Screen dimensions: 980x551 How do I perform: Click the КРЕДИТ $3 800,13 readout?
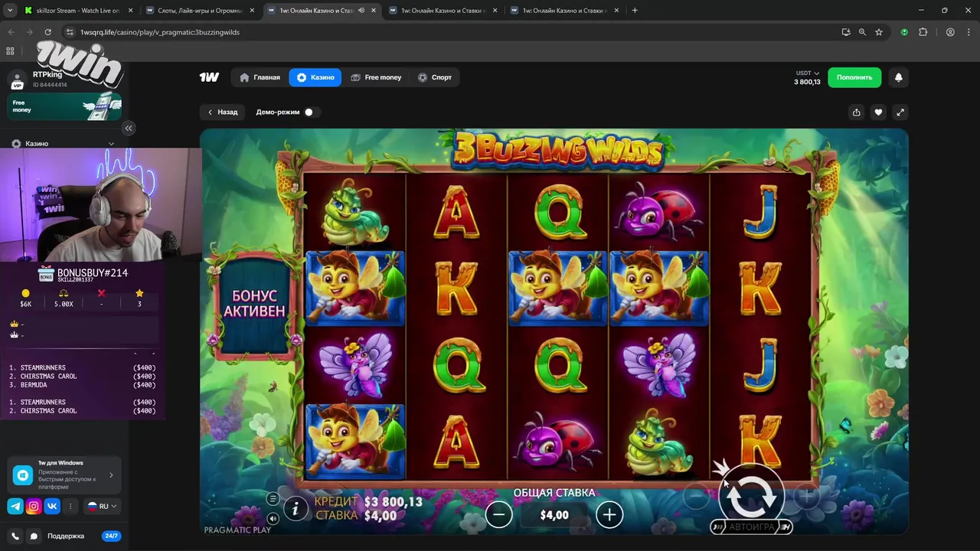tap(368, 502)
